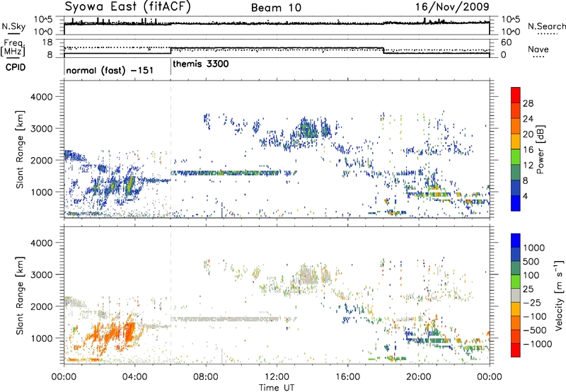Click the 'Slant Range [km]' label of velocity panel
Viewport: 566px width, 392px height.
(x=20, y=295)
